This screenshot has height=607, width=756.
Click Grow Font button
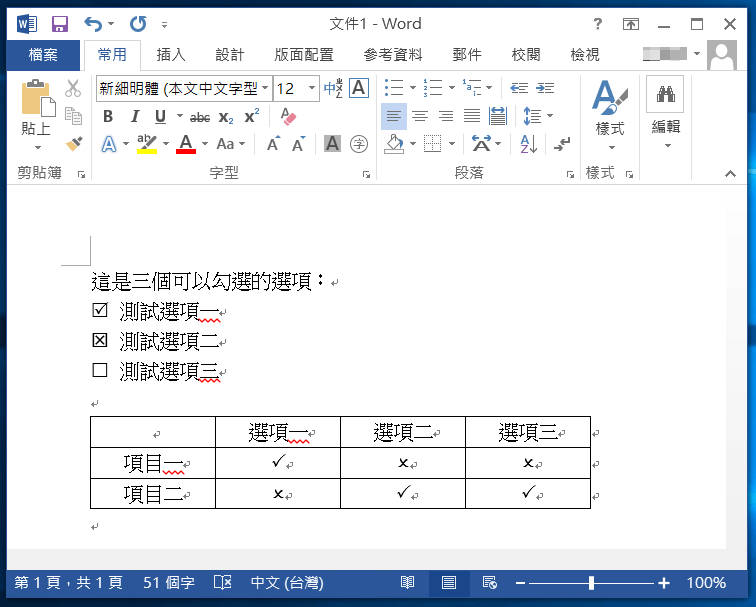(273, 144)
